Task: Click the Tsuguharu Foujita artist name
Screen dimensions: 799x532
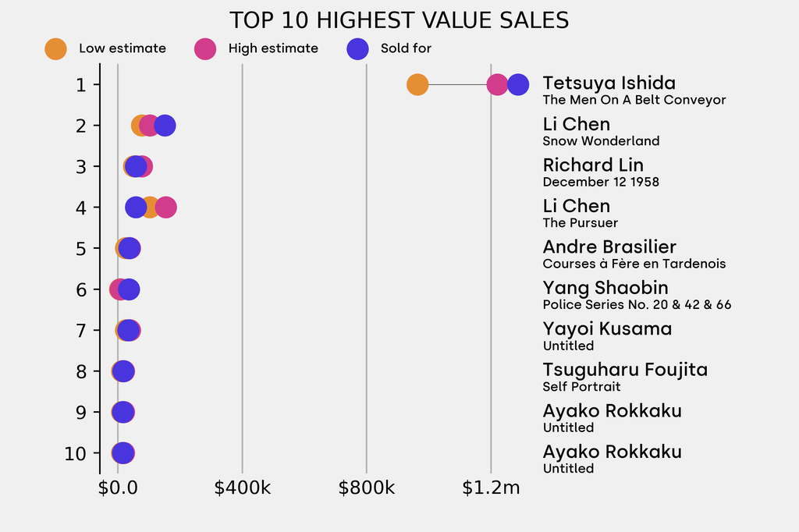Action: click(625, 370)
